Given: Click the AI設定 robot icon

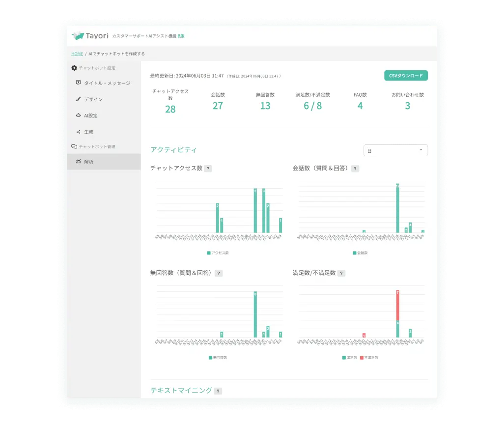Looking at the screenshot, I should (78, 115).
